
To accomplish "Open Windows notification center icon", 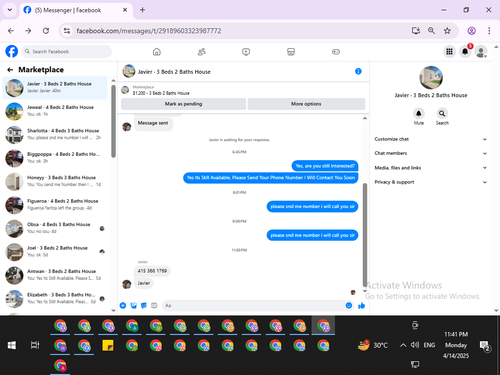I will coord(484,346).
